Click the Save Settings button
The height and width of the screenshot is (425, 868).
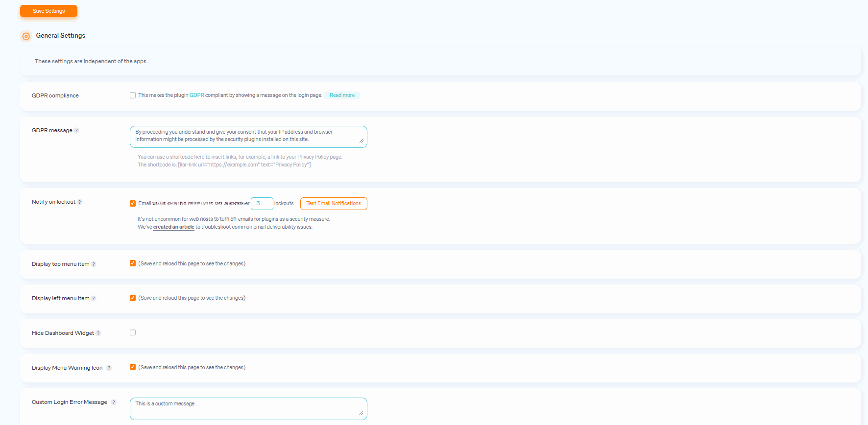[48, 11]
